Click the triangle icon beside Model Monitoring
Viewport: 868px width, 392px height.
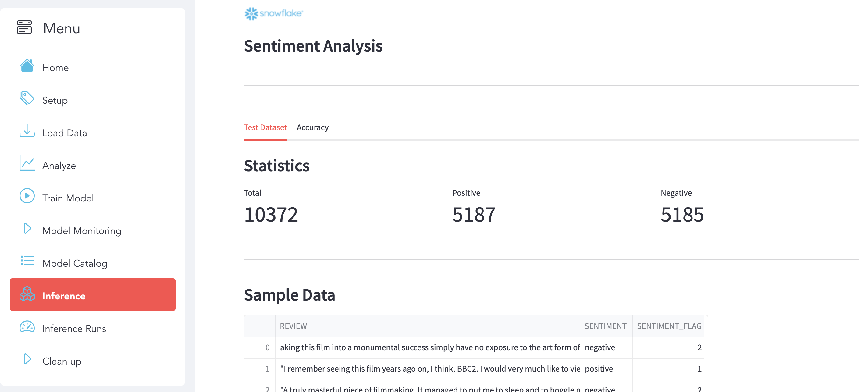pos(28,229)
